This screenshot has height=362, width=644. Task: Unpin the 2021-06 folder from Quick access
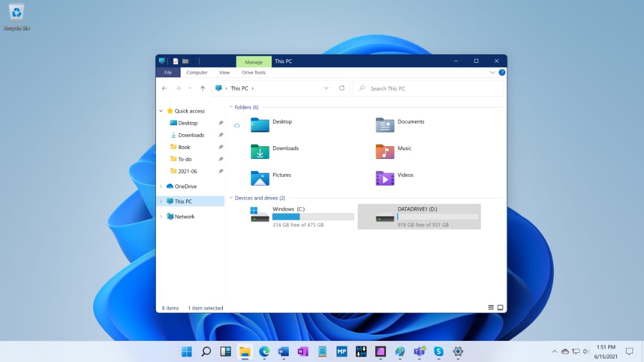click(221, 171)
